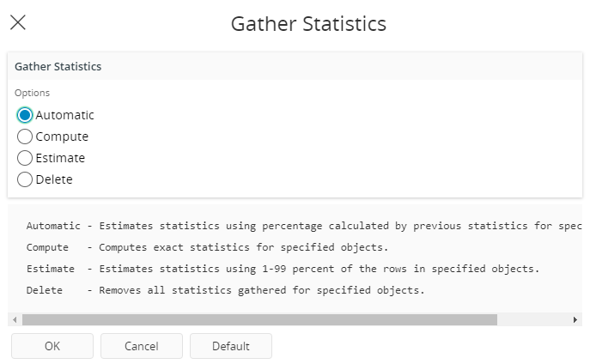The image size is (590, 364).
Task: Click the empty scrollbar track right of thumb
Action: [532, 319]
